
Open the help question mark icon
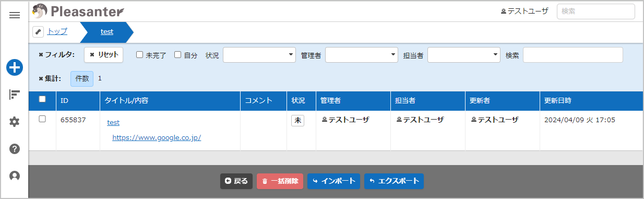(x=15, y=149)
